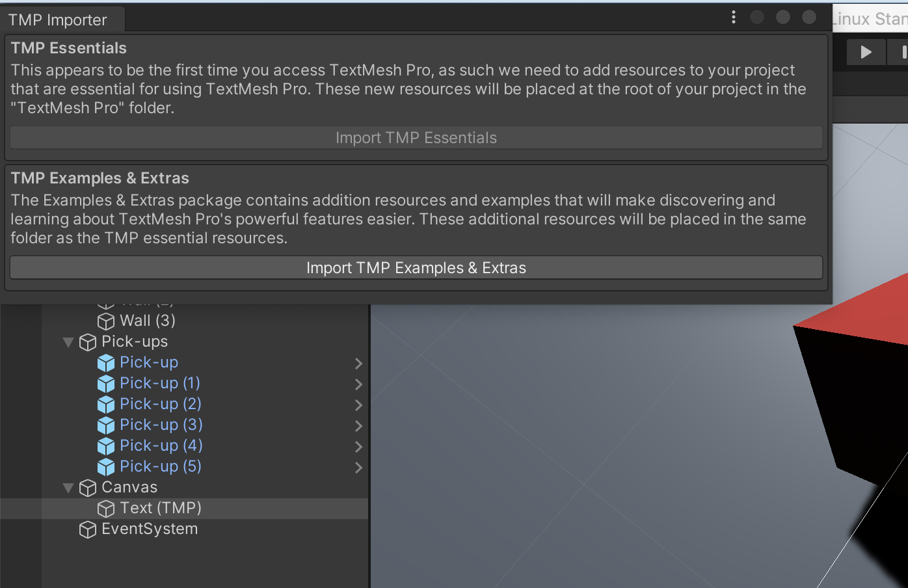This screenshot has height=588, width=908.
Task: Click the blue prefab icon of Pick-up (1)
Action: pos(106,384)
